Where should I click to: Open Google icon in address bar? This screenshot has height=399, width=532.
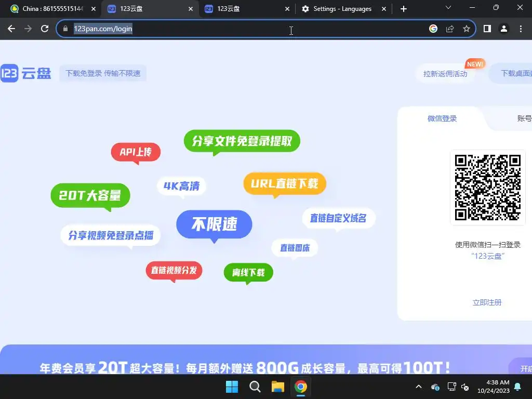[x=433, y=29]
